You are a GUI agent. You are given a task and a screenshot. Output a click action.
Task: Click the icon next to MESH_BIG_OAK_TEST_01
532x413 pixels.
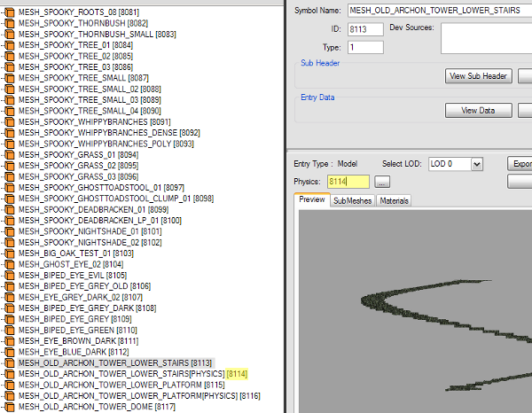pos(10,253)
